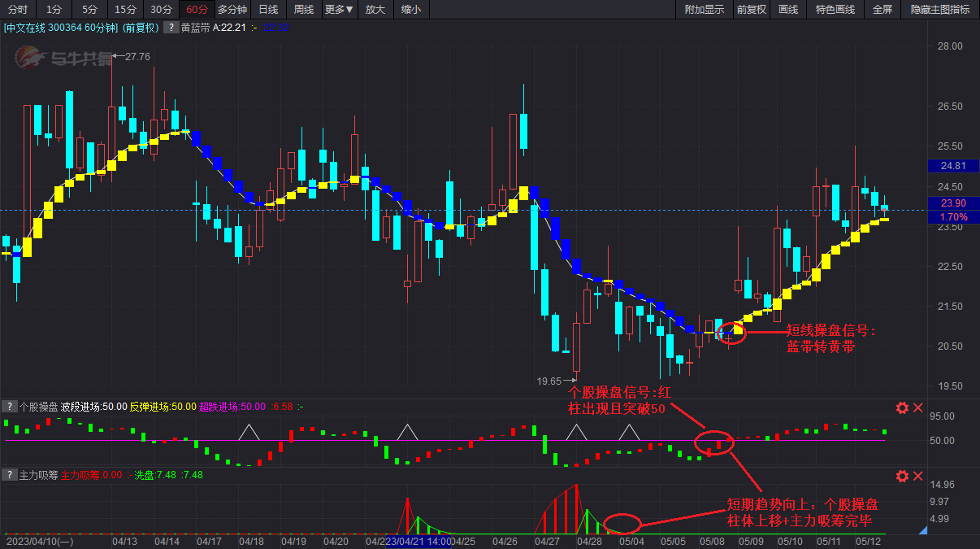Click the 主力吸筹 indicator name
This screenshot has width=980, height=549.
[x=38, y=475]
